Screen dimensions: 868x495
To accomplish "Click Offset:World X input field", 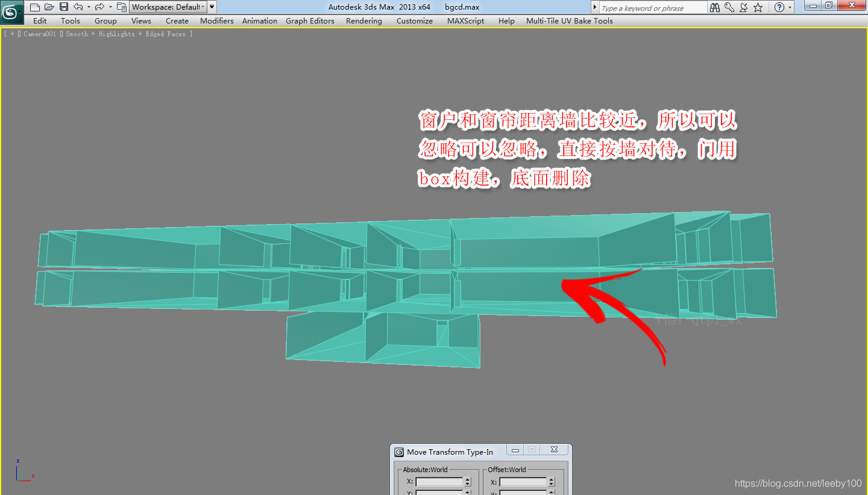I will (523, 482).
